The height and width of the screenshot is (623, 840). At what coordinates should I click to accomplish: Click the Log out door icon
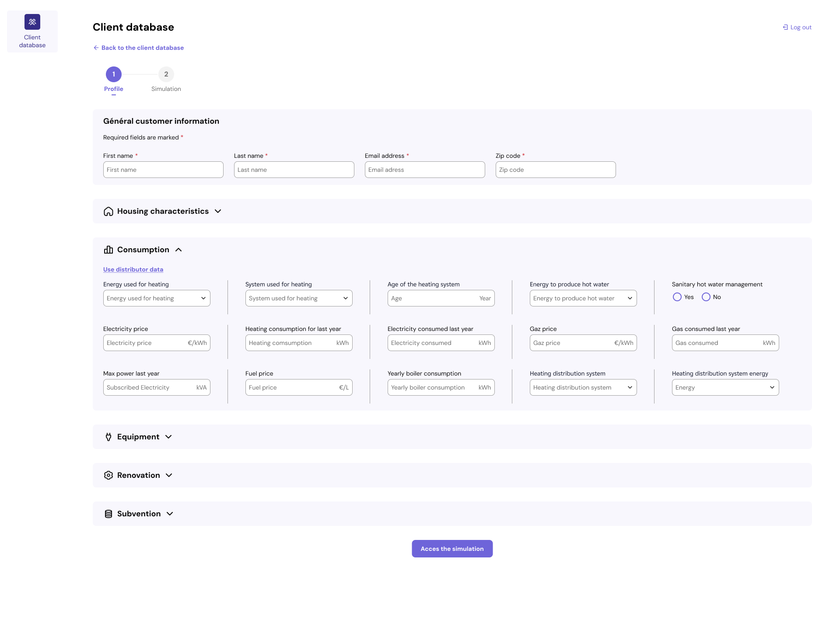[x=785, y=27]
